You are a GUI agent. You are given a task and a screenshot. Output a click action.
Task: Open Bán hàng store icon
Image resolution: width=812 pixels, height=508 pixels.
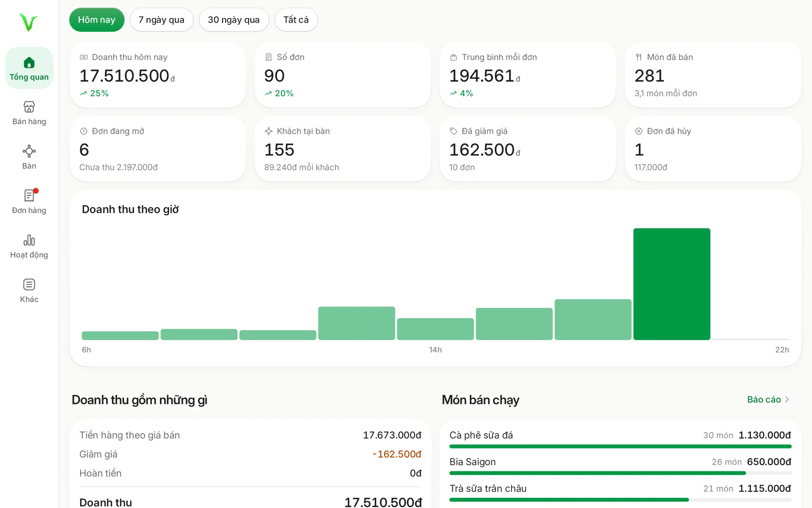tap(29, 107)
